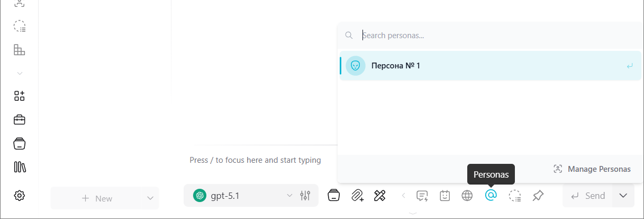
Task: Open the model parameters sliders icon
Action: [305, 196]
